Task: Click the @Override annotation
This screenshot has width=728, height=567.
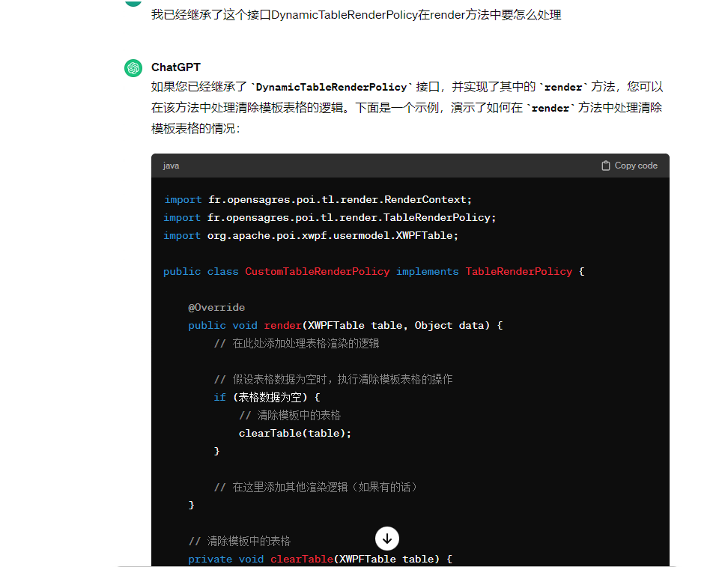Action: click(x=216, y=307)
